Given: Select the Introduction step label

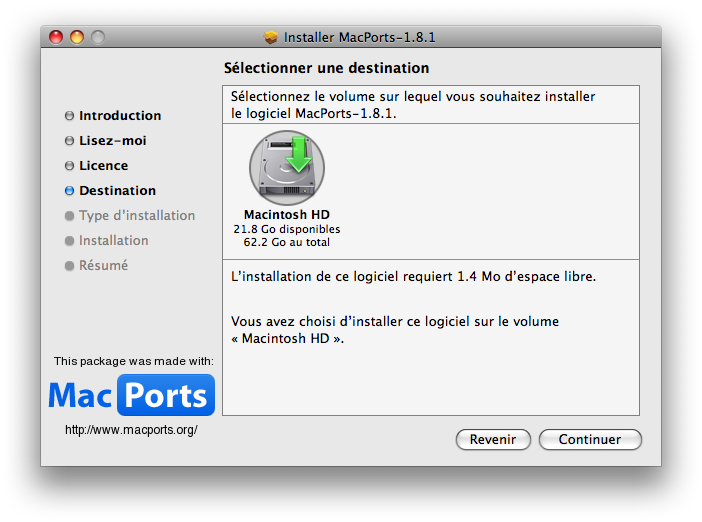Looking at the screenshot, I should click(120, 116).
